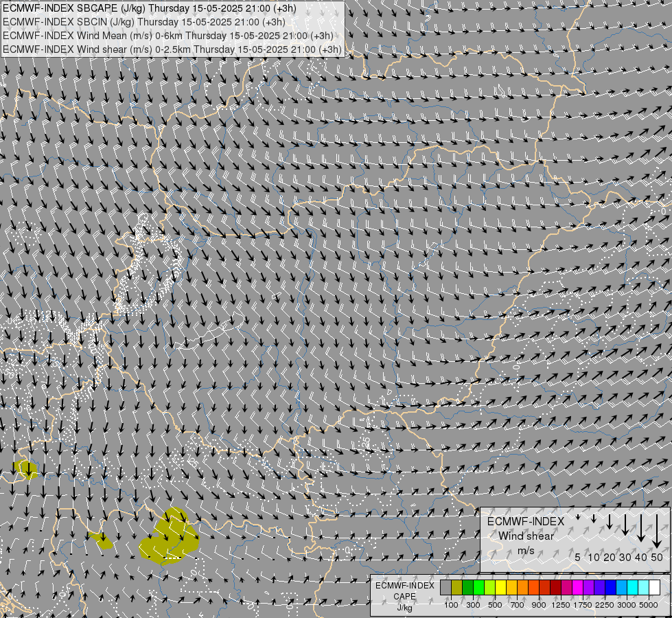Click the 1750 tick label on CAPE scale
The width and height of the screenshot is (672, 618).
click(x=583, y=605)
